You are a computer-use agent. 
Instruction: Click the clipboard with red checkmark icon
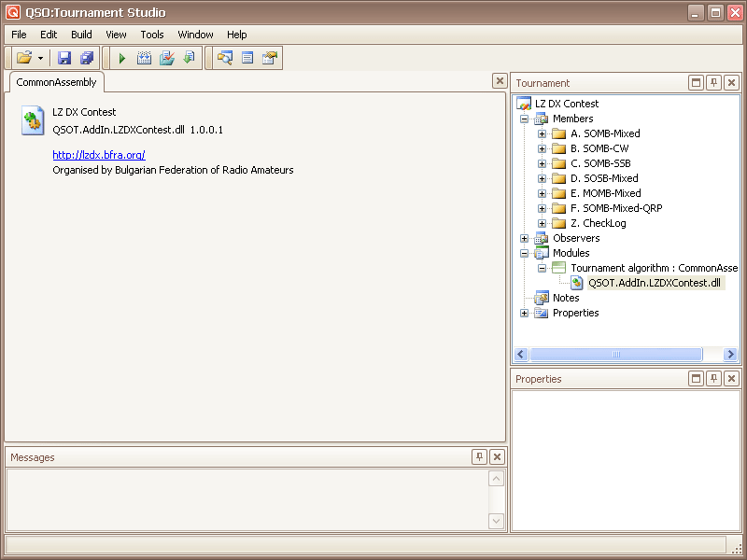pos(167,59)
